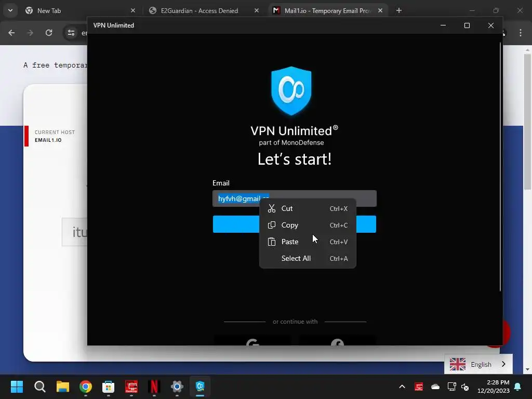
Task: Click the Email input field
Action: [x=294, y=198]
